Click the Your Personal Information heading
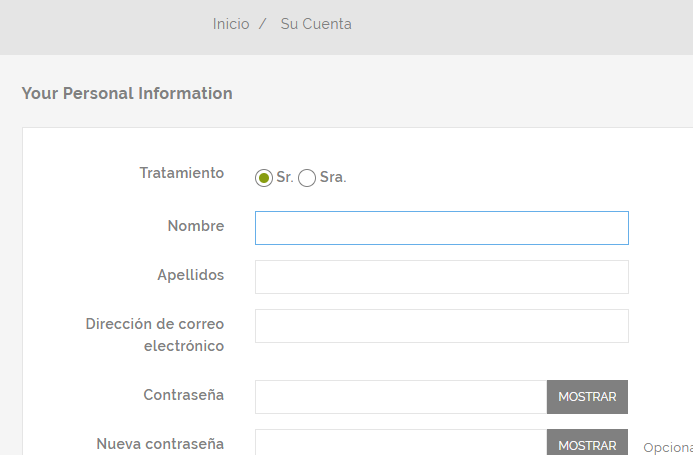This screenshot has height=455, width=693. coord(127,94)
